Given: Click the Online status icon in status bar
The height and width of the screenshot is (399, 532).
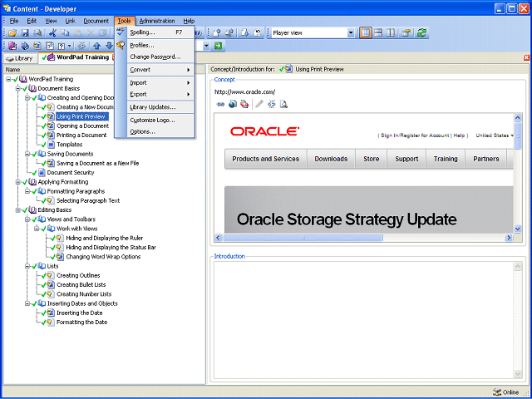Looking at the screenshot, I should pos(497,392).
